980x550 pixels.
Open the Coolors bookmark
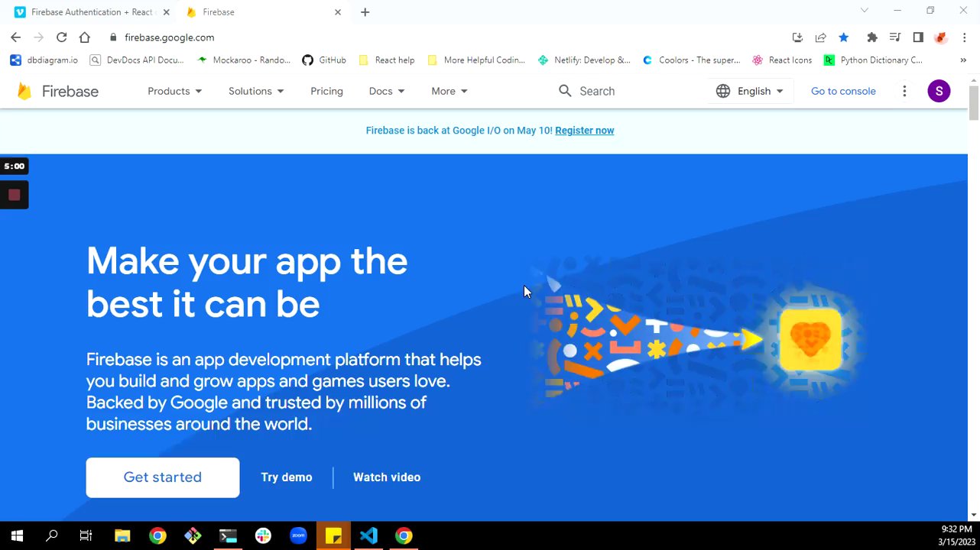[x=692, y=60]
